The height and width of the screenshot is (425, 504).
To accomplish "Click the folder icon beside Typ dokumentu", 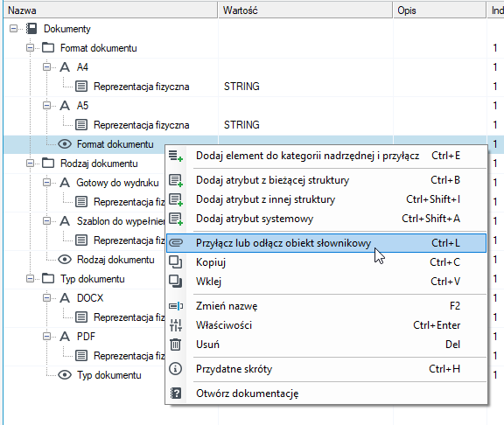I will tap(48, 278).
